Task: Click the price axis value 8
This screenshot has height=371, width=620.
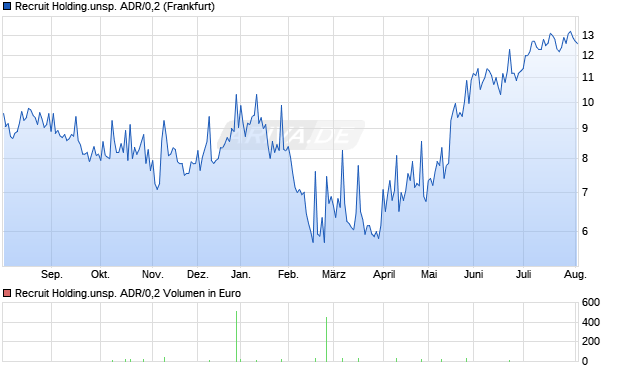Action: [585, 159]
